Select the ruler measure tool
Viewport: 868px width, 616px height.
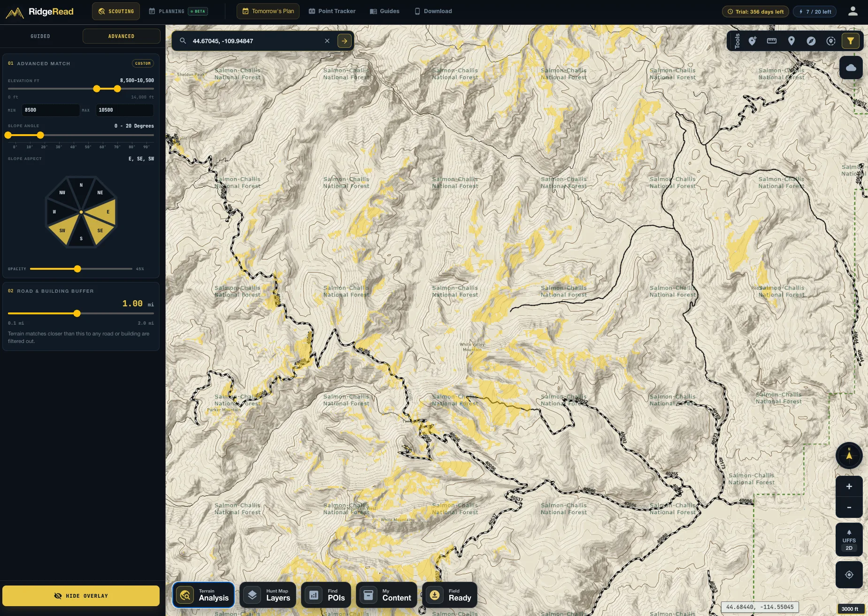[x=772, y=41]
